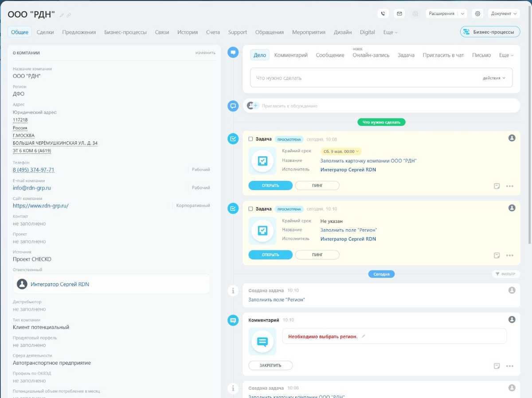Open three-dots menu on Заполнить поле Регион task
Screen dimensions: 532x398
(x=510, y=256)
